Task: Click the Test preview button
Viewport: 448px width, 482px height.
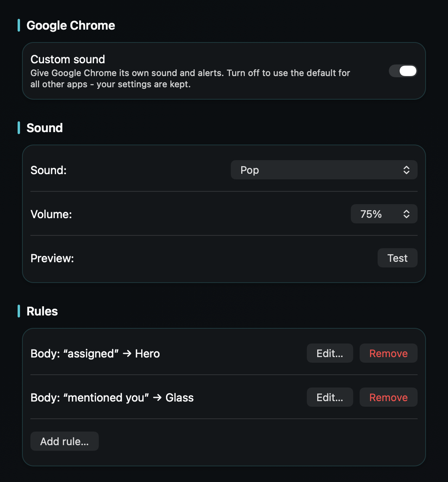Action: point(397,258)
